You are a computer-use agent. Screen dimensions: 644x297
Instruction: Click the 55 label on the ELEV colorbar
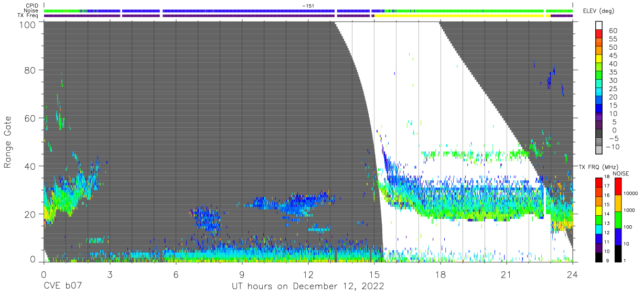[x=612, y=39]
